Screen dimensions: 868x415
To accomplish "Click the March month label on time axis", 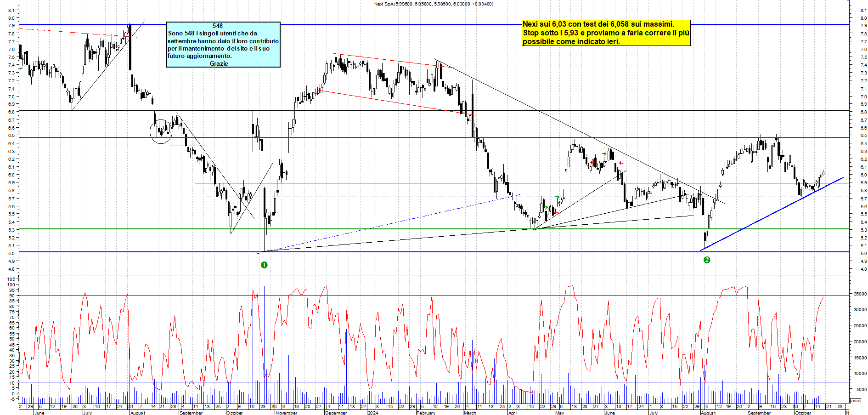I will pos(470,413).
